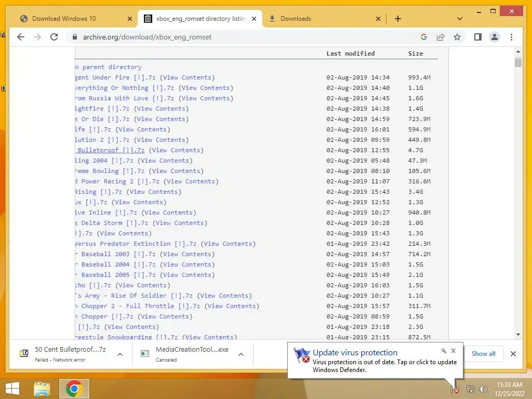Close the downloads bar
This screenshot has width=532, height=399.
[x=513, y=354]
